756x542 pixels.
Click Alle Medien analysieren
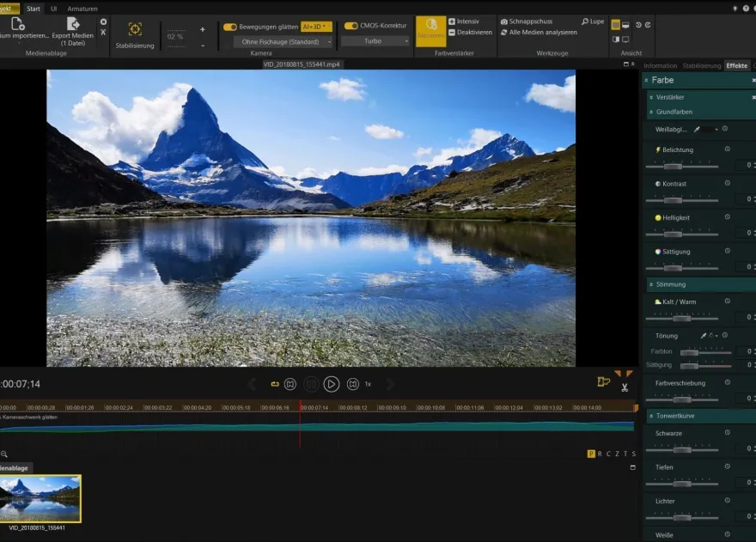pyautogui.click(x=539, y=33)
